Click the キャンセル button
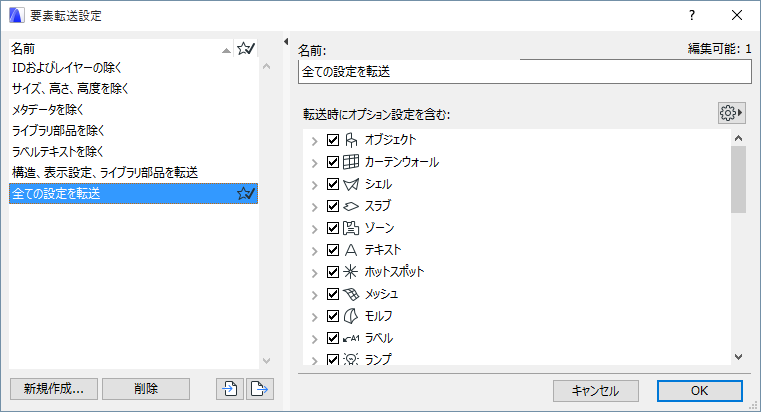Image resolution: width=761 pixels, height=412 pixels. click(x=596, y=391)
